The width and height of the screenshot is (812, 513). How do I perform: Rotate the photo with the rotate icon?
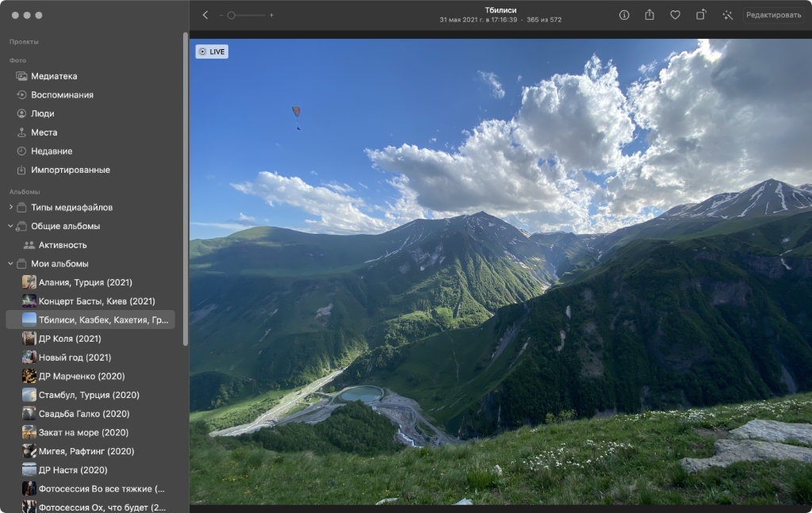(x=701, y=15)
